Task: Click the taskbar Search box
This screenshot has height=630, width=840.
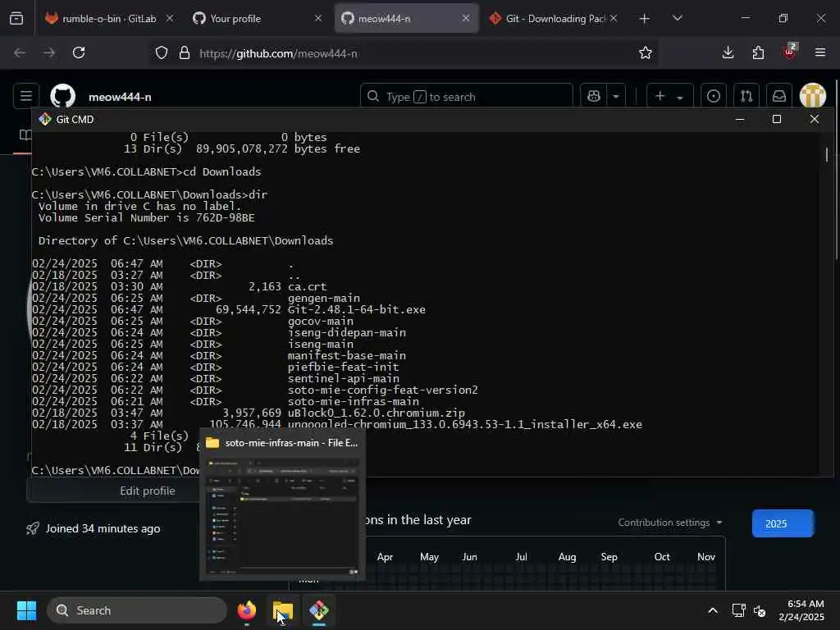Action: [x=137, y=610]
